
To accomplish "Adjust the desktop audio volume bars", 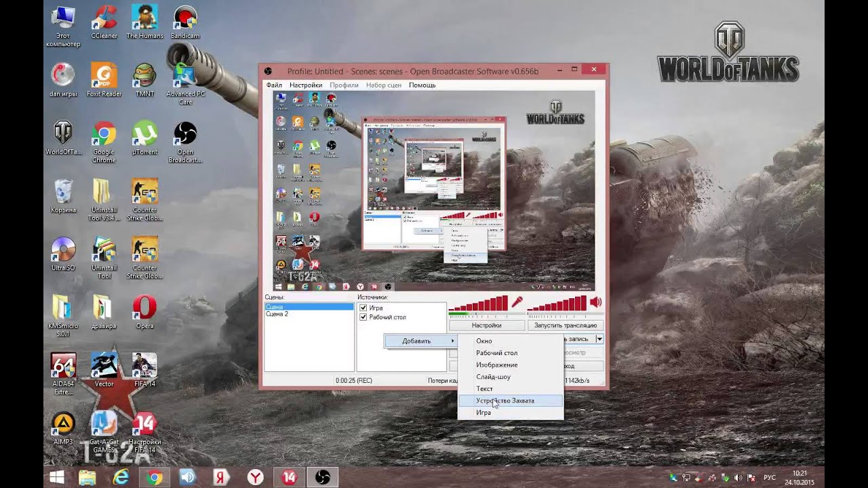I will [x=557, y=304].
